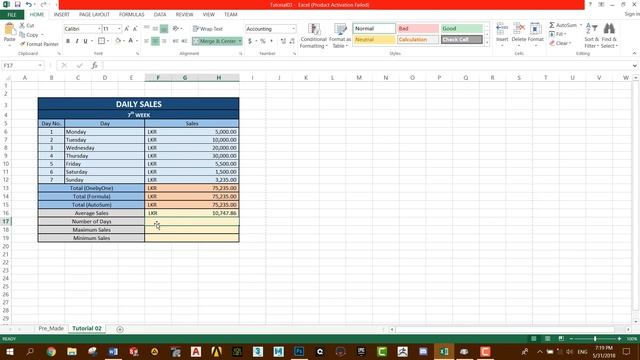Decrease indent in Alignment group

176,41
